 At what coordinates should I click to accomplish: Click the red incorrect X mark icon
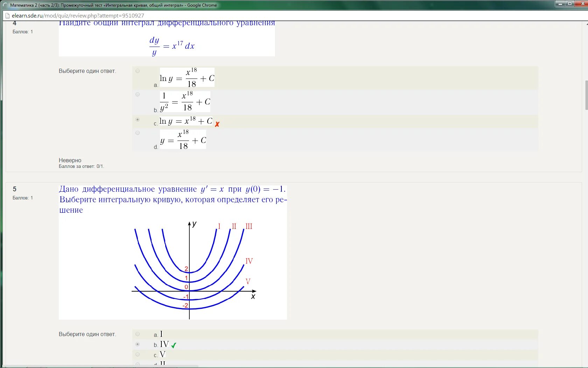point(217,124)
